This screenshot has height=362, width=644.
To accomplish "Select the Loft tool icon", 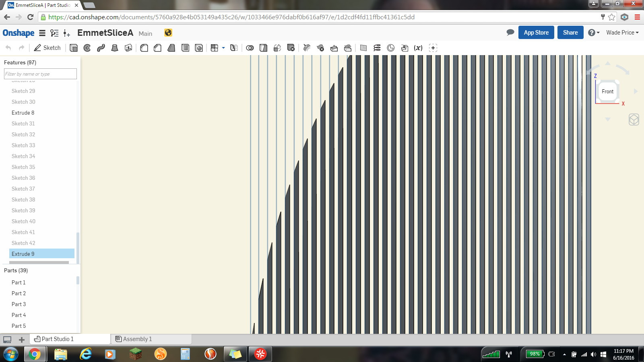I will tap(115, 48).
